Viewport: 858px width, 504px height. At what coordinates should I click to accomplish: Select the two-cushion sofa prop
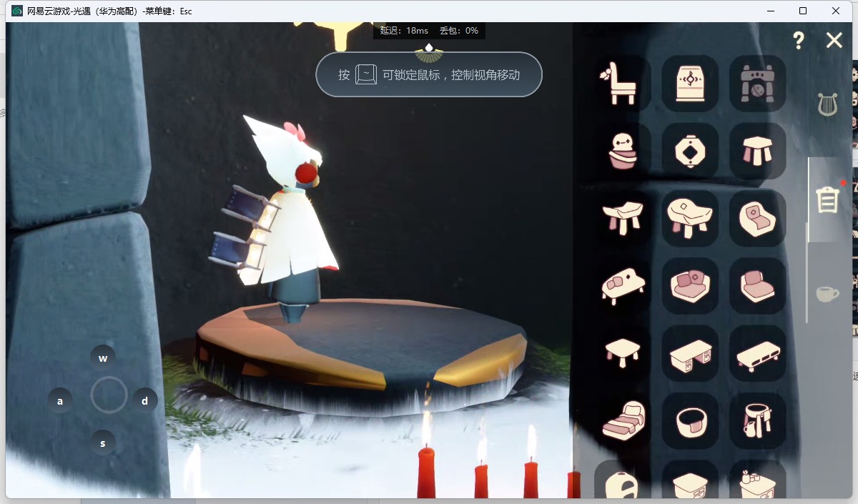pos(689,286)
